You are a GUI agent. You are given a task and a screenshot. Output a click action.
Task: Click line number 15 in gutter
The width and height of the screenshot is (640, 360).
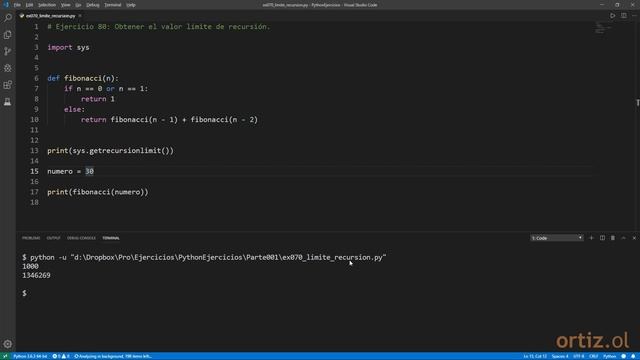click(x=34, y=171)
